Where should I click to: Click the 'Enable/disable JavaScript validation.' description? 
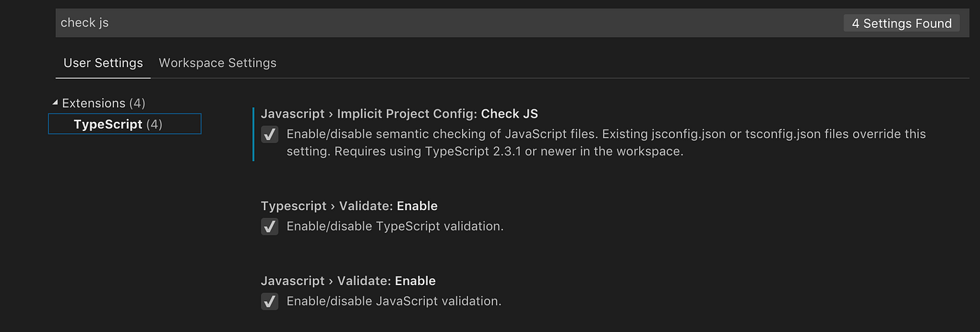[394, 301]
